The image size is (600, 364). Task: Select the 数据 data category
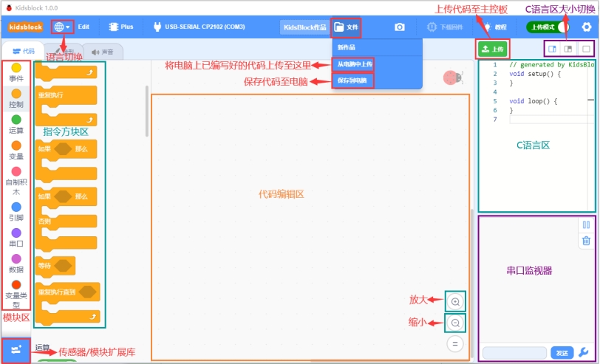pyautogui.click(x=16, y=264)
